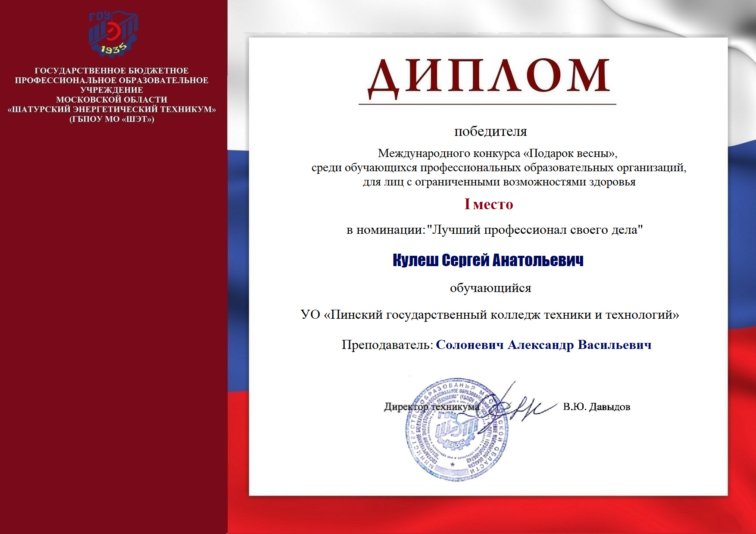Image resolution: width=756 pixels, height=534 pixels.
Task: Click the line "Международного конкурса «Подарок весны»,"
Action: 498,153
